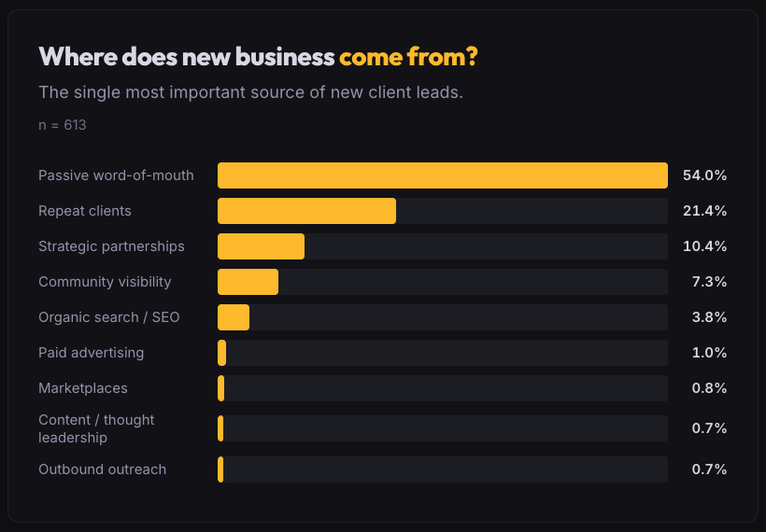This screenshot has height=532, width=766.
Task: Click the "n = 613" sample size text
Action: (x=62, y=124)
